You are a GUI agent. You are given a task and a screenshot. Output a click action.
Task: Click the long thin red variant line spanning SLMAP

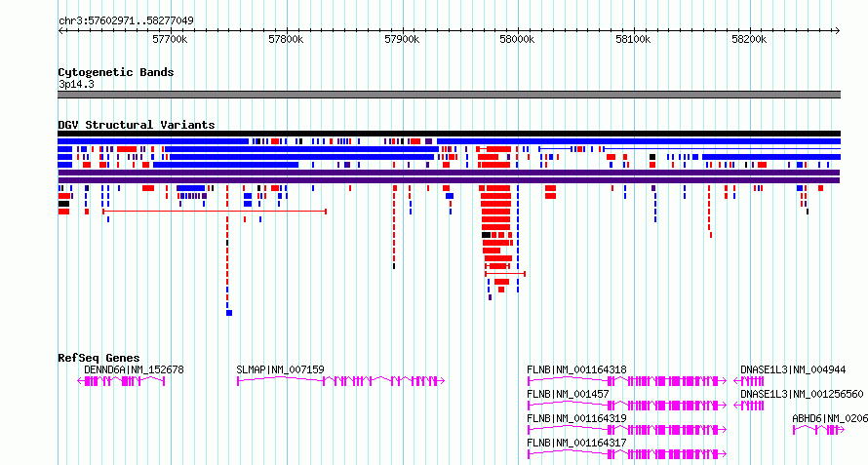click(215, 211)
